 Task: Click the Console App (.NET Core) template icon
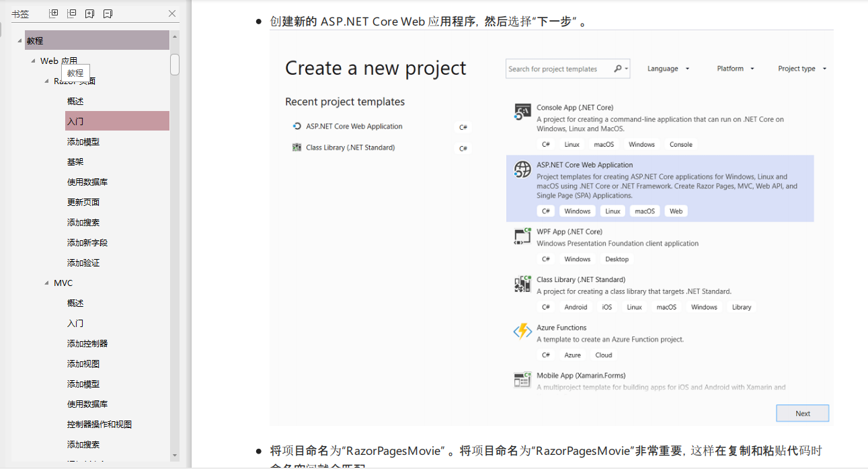pos(522,112)
